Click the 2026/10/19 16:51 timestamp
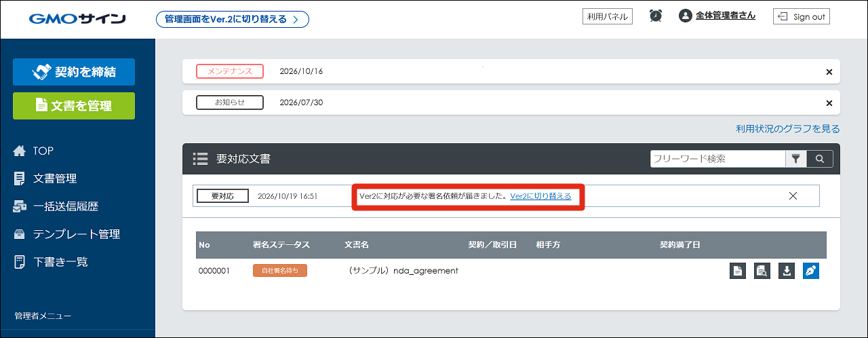 [x=288, y=196]
